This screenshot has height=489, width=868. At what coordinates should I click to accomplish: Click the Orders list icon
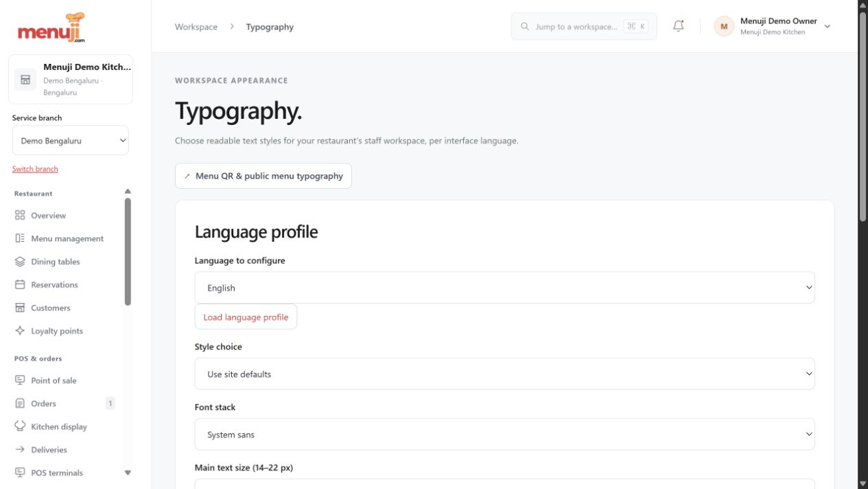click(20, 403)
